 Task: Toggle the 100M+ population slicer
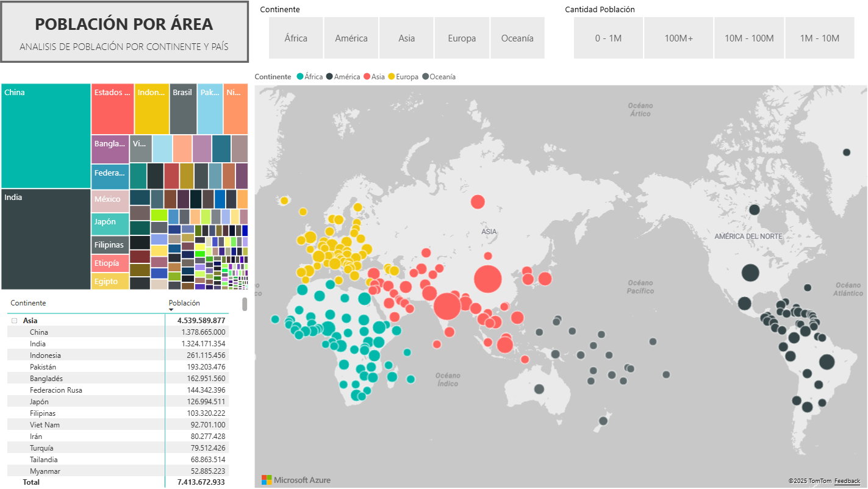[x=679, y=38]
